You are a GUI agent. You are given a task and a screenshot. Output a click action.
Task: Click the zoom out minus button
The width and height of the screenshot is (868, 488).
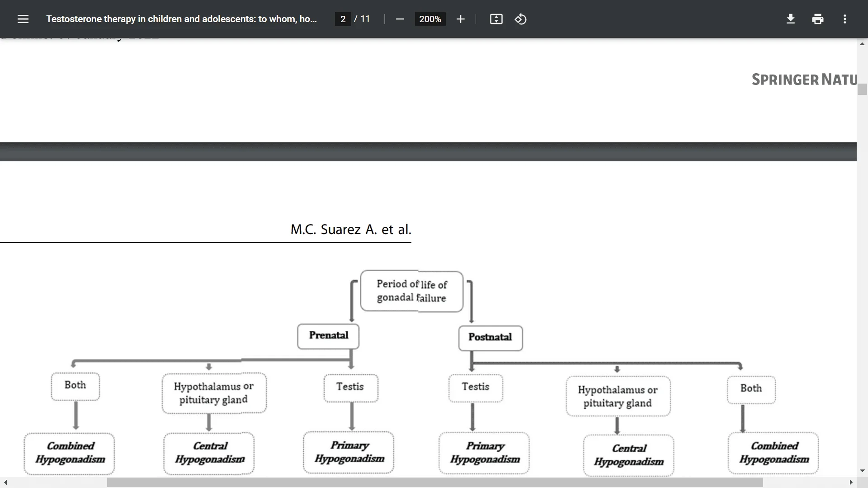pos(400,19)
